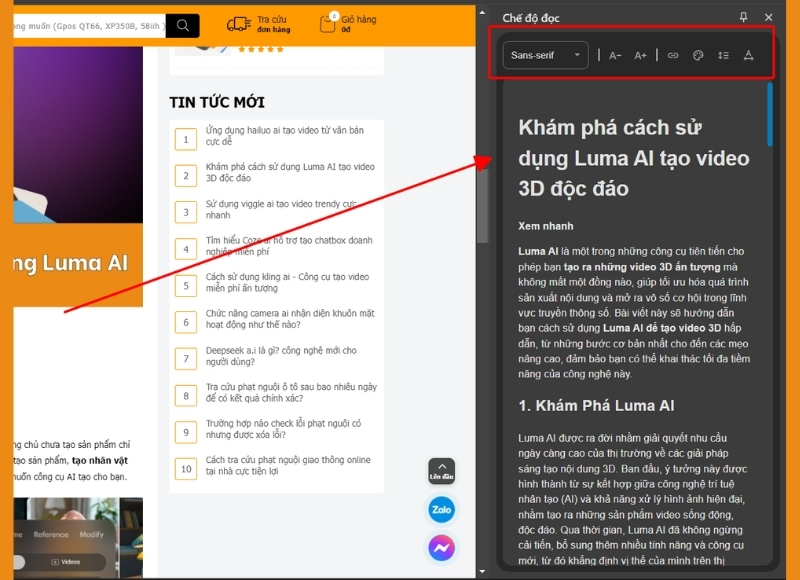Open the Sans-serif font dropdown
The image size is (800, 580).
click(x=545, y=55)
